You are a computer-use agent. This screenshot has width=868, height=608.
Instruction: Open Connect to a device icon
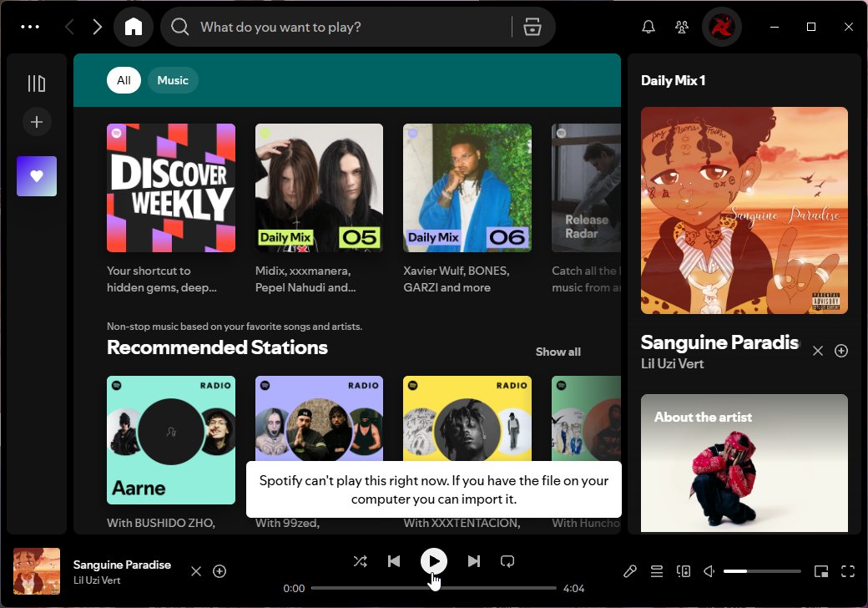coord(683,571)
